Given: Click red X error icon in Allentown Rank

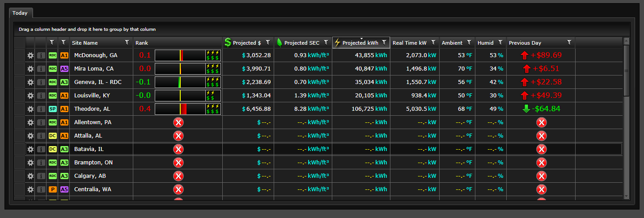Looking at the screenshot, I should click(178, 122).
